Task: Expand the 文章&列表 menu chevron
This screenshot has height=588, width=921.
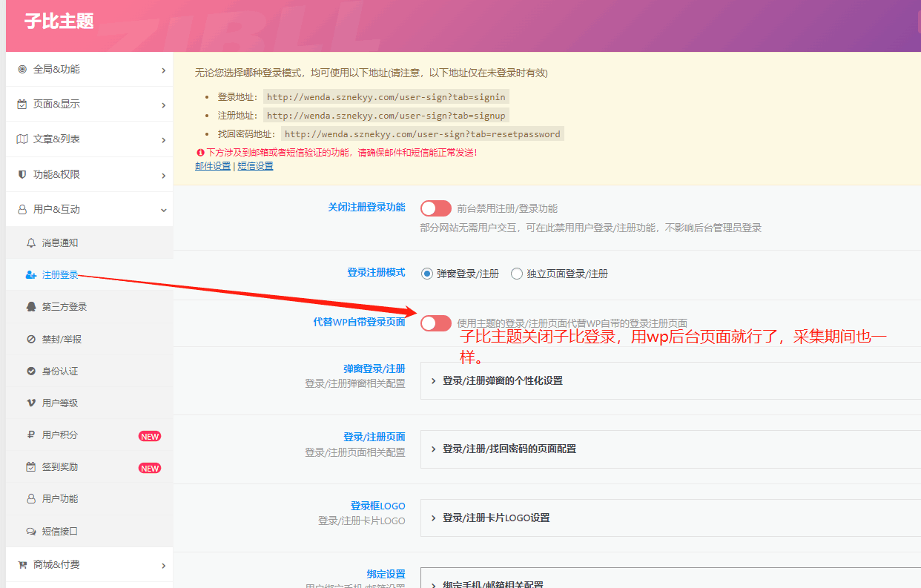Action: pyautogui.click(x=163, y=140)
